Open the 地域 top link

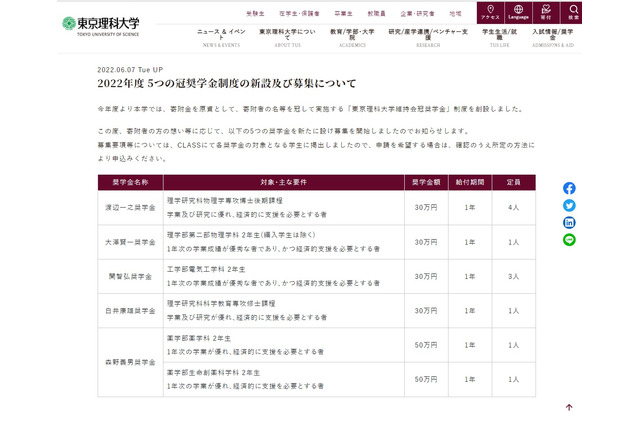pyautogui.click(x=455, y=13)
